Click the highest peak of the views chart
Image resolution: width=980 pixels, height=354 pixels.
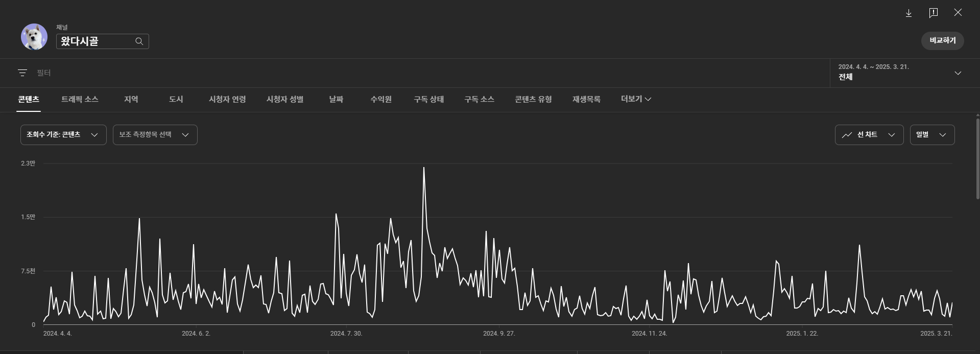(x=424, y=168)
